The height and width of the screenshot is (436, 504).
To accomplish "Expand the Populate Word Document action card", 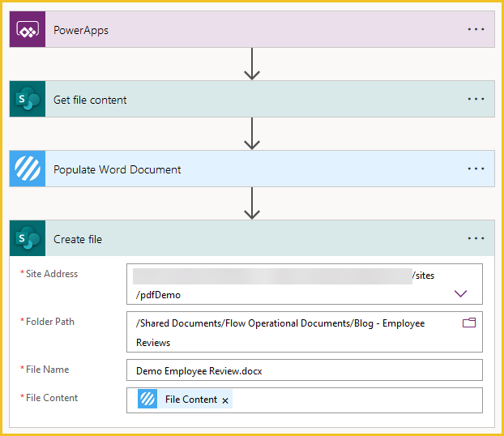I will (x=252, y=169).
